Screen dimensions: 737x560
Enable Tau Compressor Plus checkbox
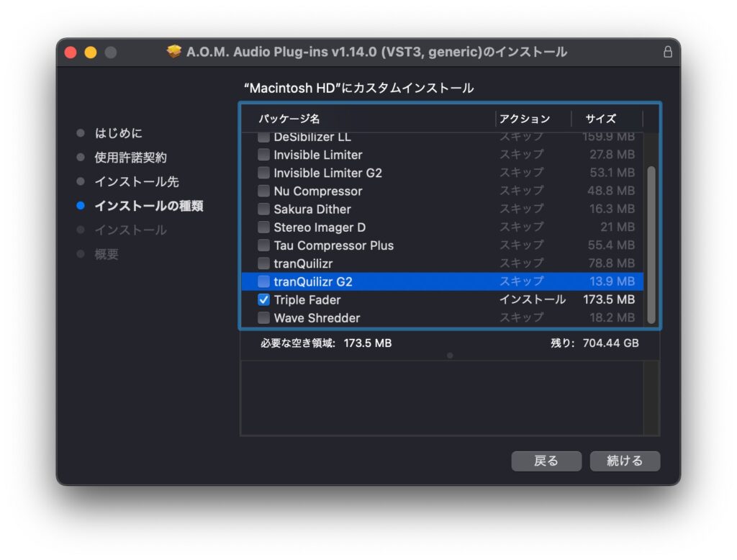(x=264, y=245)
